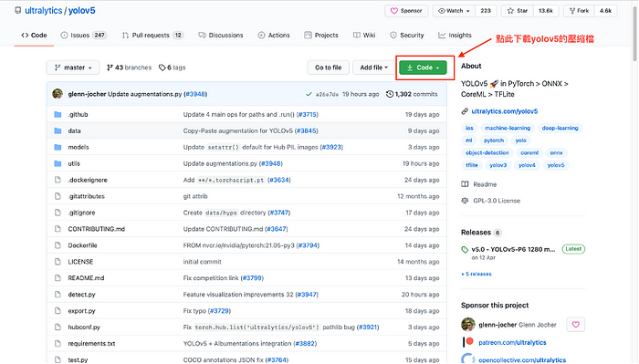Click the branch icon beside 43 branches

110,68
